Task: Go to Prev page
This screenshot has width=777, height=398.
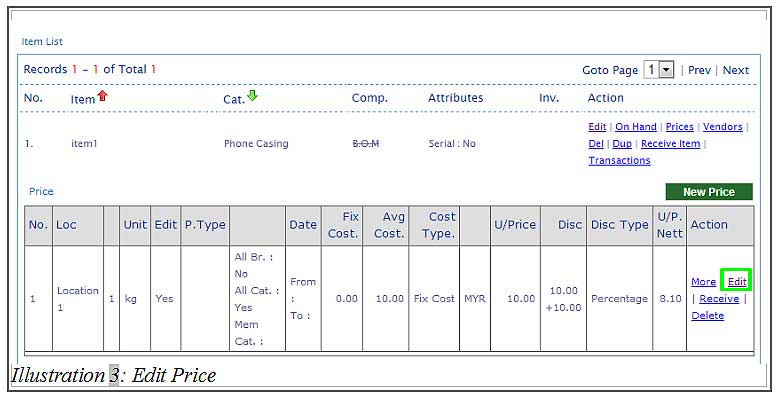Action: (699, 70)
